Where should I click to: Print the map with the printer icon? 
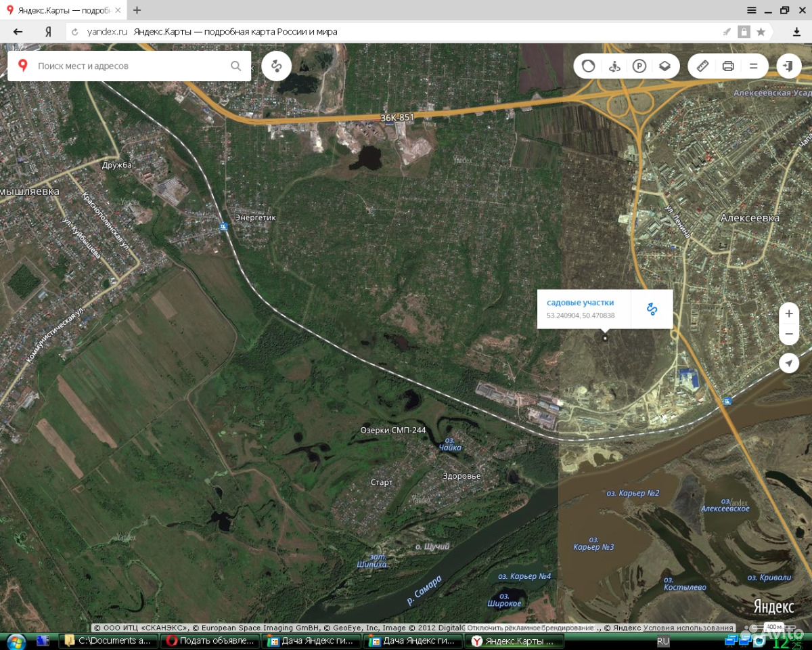tap(728, 66)
